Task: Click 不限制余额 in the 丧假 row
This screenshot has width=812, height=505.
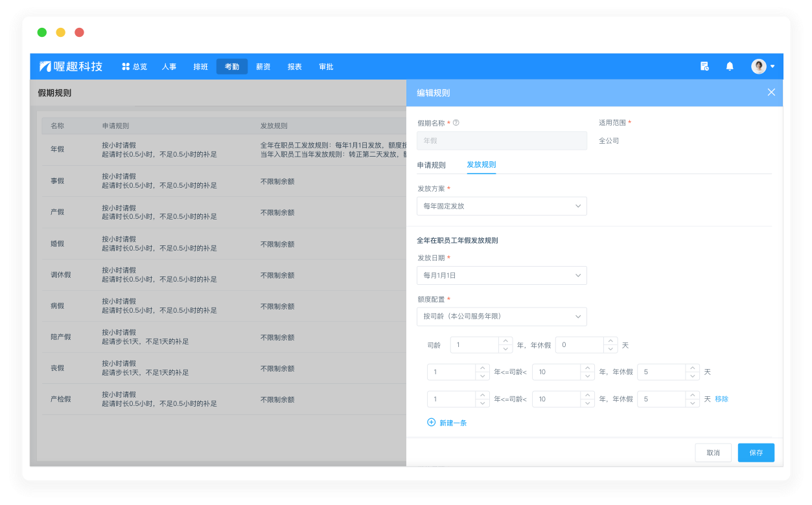Action: [x=277, y=368]
